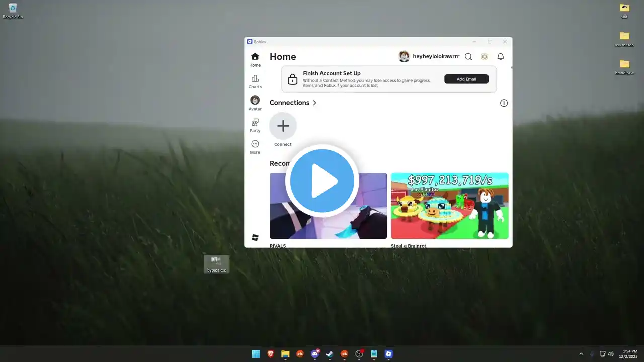This screenshot has height=362, width=644.
Task: Select the bypass.exe desktop file
Action: [217, 264]
